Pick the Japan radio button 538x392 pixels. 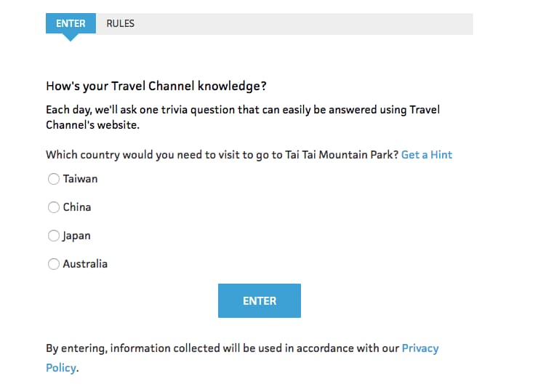(54, 236)
